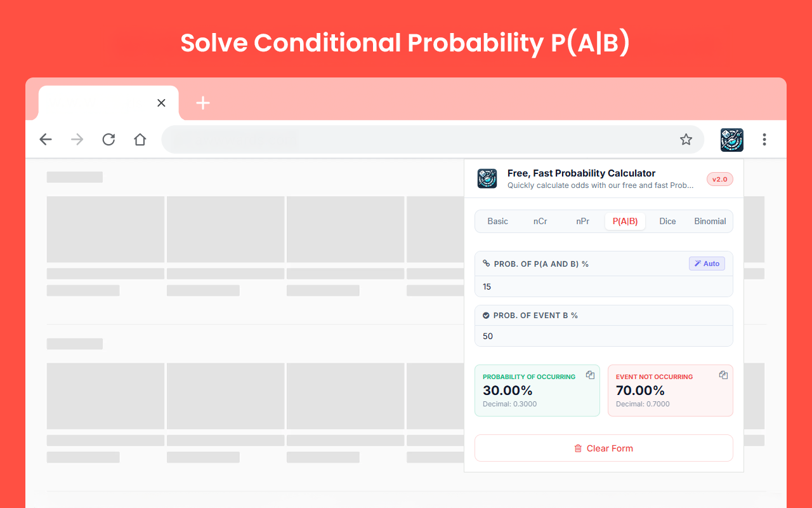Viewport: 812px width, 508px height.
Task: Open the browser three-dot menu
Action: tap(764, 140)
